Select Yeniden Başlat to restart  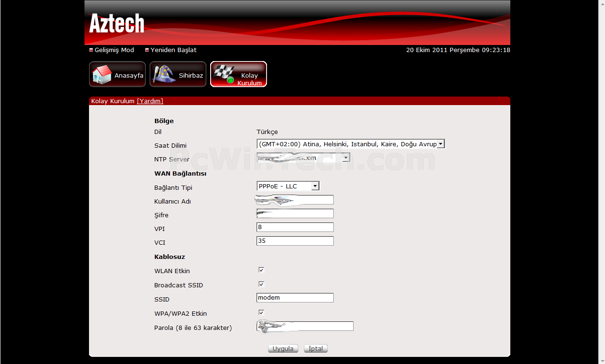click(x=173, y=50)
